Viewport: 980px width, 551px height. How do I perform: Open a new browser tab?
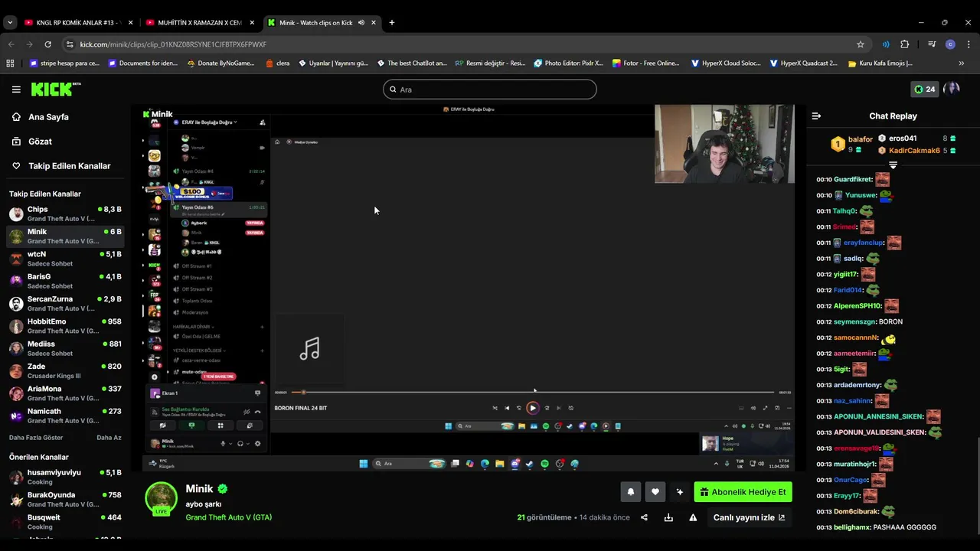(x=392, y=23)
